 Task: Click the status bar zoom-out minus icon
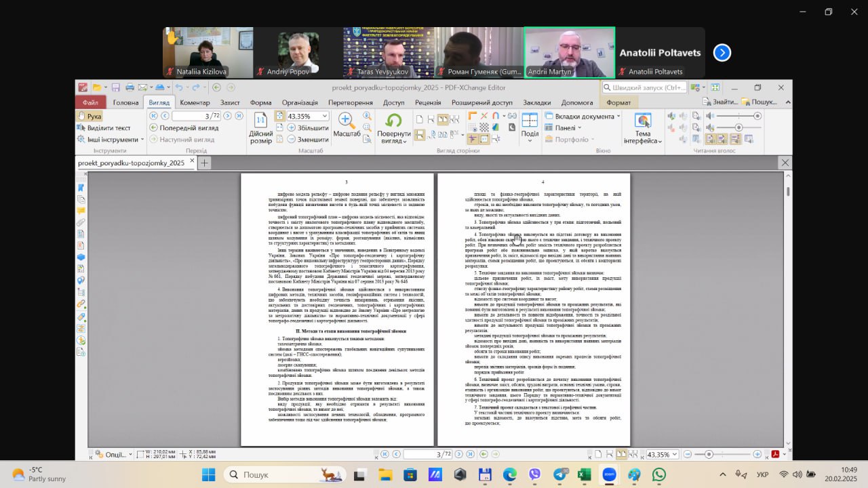tap(686, 454)
